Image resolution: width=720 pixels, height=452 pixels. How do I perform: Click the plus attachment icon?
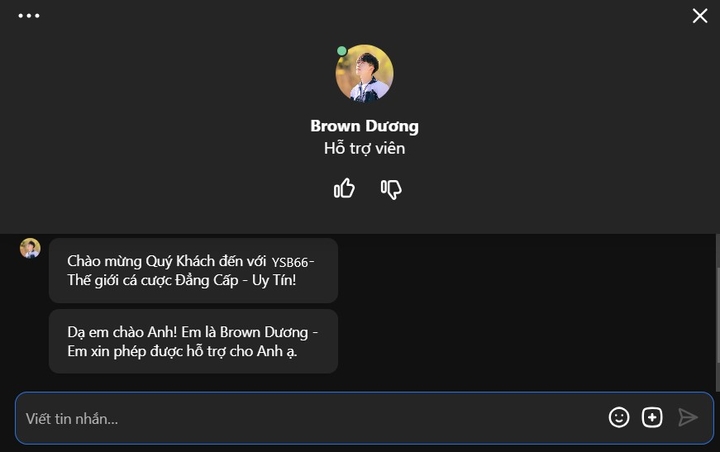652,417
